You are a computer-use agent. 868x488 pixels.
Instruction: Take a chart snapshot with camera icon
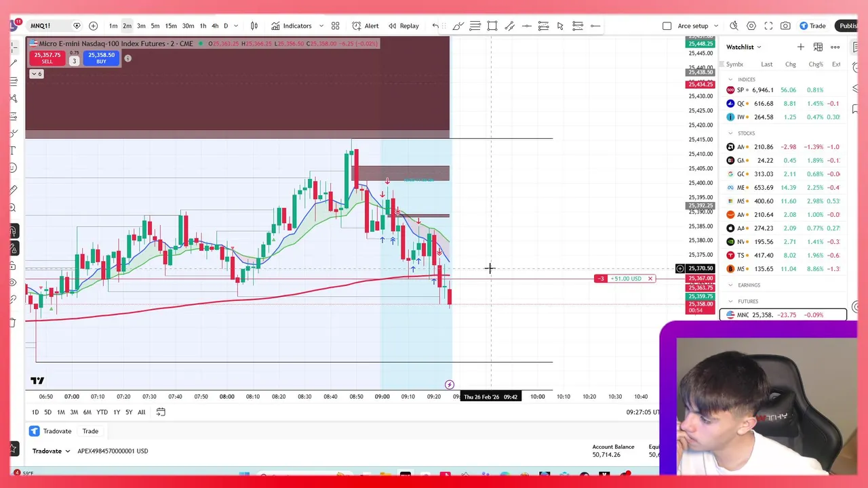pos(785,26)
